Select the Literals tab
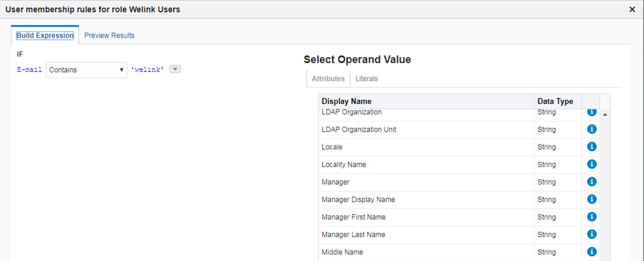 pyautogui.click(x=366, y=79)
